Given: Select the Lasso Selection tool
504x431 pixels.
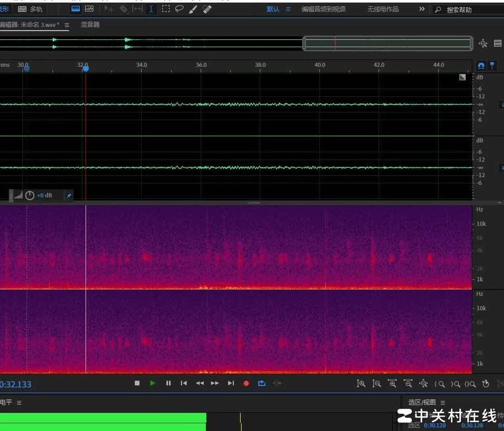Looking at the screenshot, I should 179,9.
